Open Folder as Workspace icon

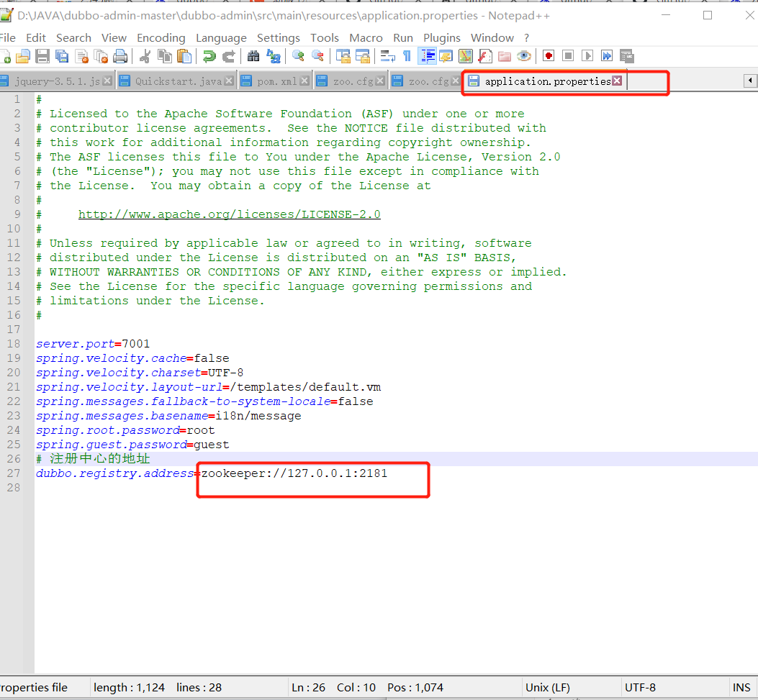pyautogui.click(x=505, y=57)
